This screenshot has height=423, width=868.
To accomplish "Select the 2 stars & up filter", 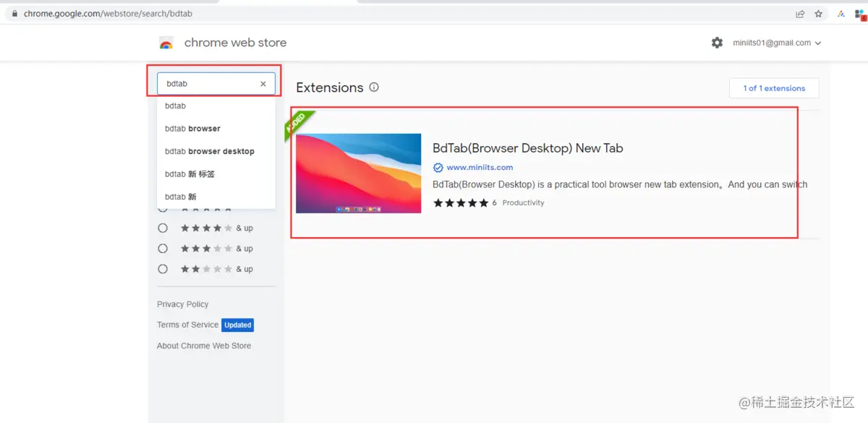I will pos(163,269).
